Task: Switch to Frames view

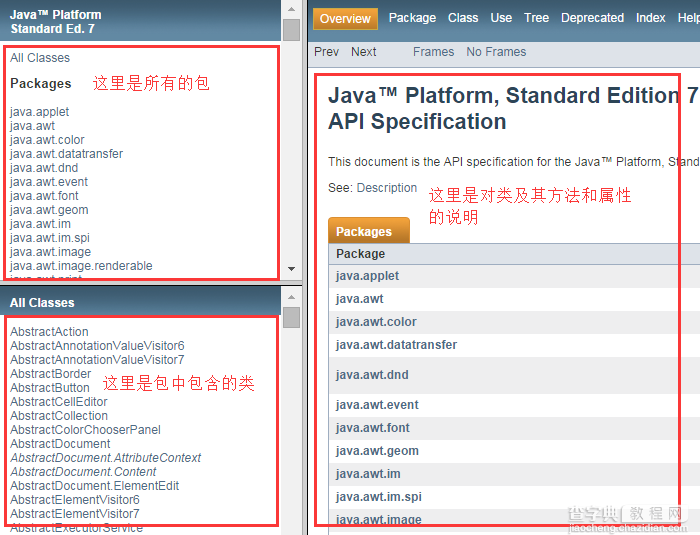Action: [x=433, y=52]
